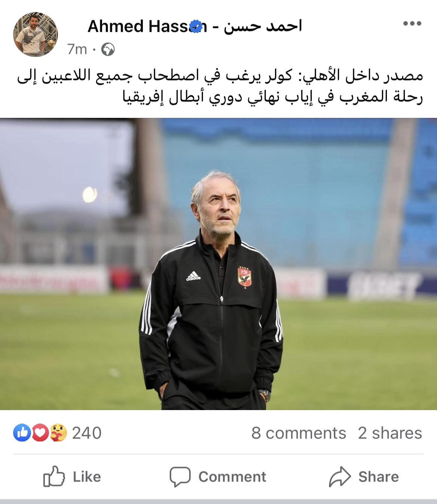Toggle the Like thumbs-up outline icon
437x504 pixels.
click(x=54, y=476)
